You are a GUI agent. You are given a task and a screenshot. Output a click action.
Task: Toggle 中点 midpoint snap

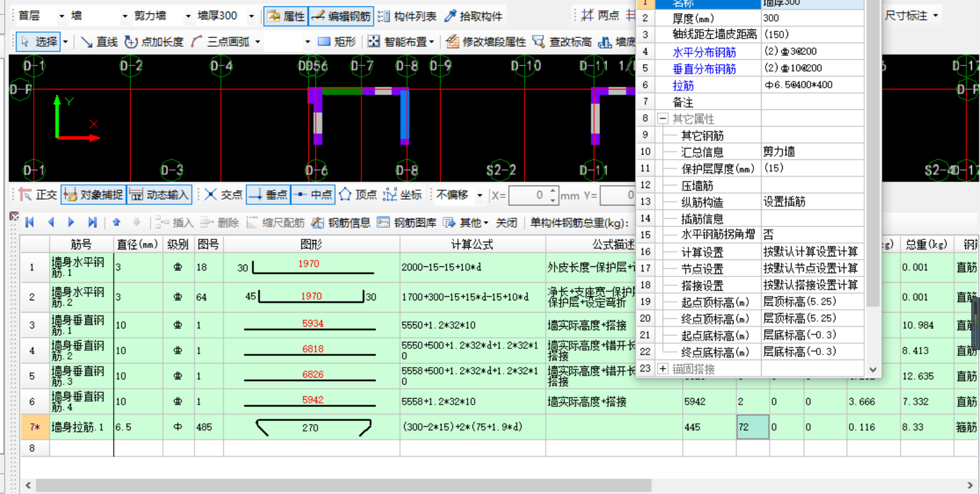313,195
